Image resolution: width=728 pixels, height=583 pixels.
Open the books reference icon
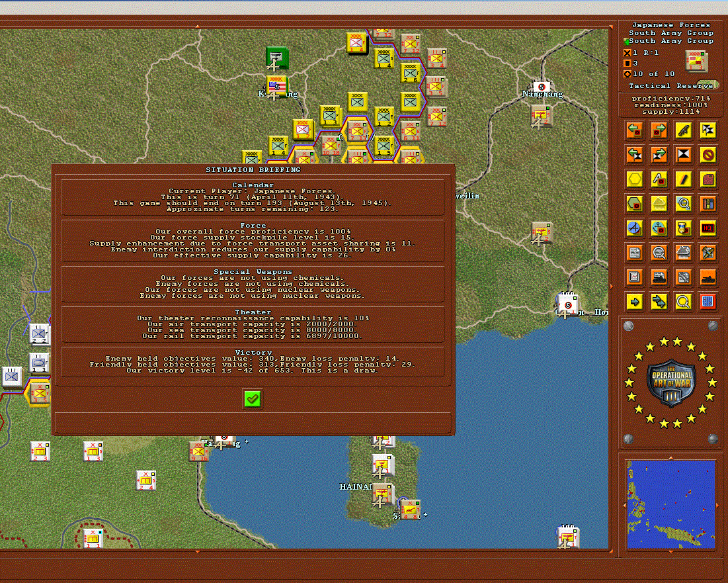pyautogui.click(x=708, y=204)
